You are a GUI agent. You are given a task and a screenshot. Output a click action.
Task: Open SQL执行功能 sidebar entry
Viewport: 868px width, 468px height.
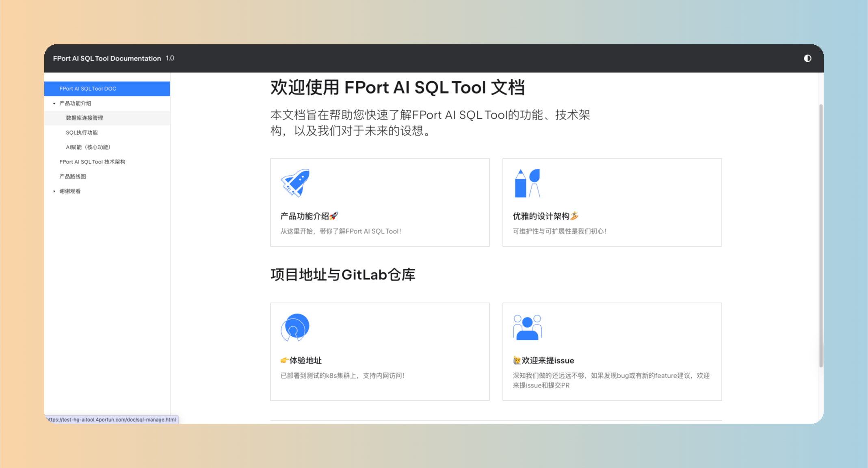pos(82,133)
